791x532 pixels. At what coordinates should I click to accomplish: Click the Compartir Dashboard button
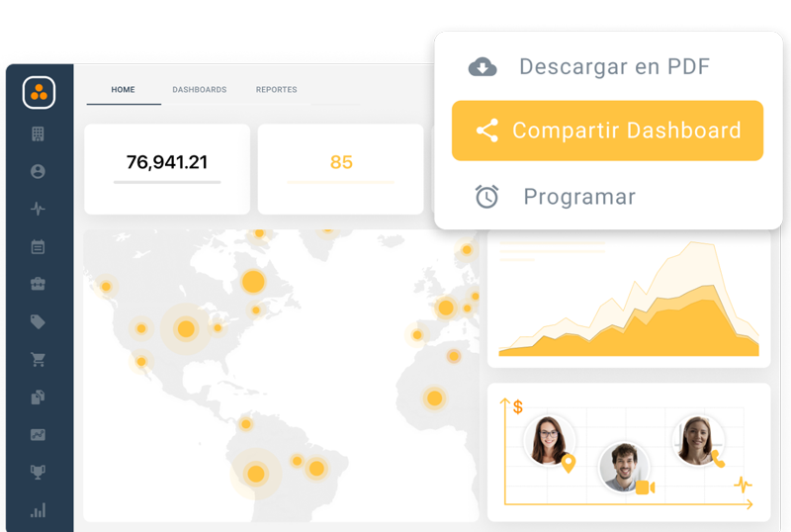607,131
